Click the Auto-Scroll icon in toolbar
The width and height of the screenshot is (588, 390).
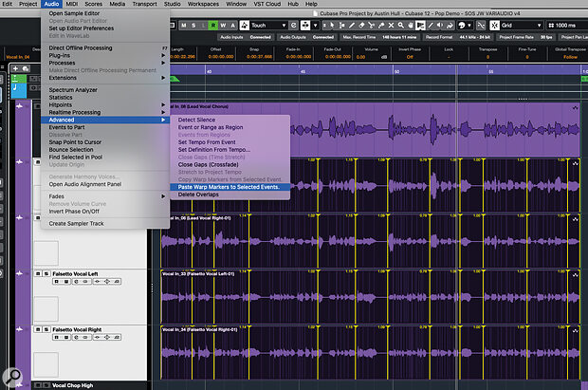click(x=305, y=26)
